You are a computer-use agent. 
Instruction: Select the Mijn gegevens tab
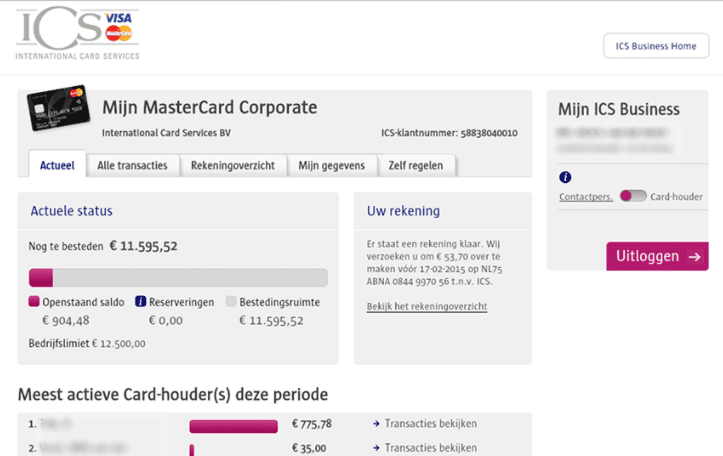point(332,166)
